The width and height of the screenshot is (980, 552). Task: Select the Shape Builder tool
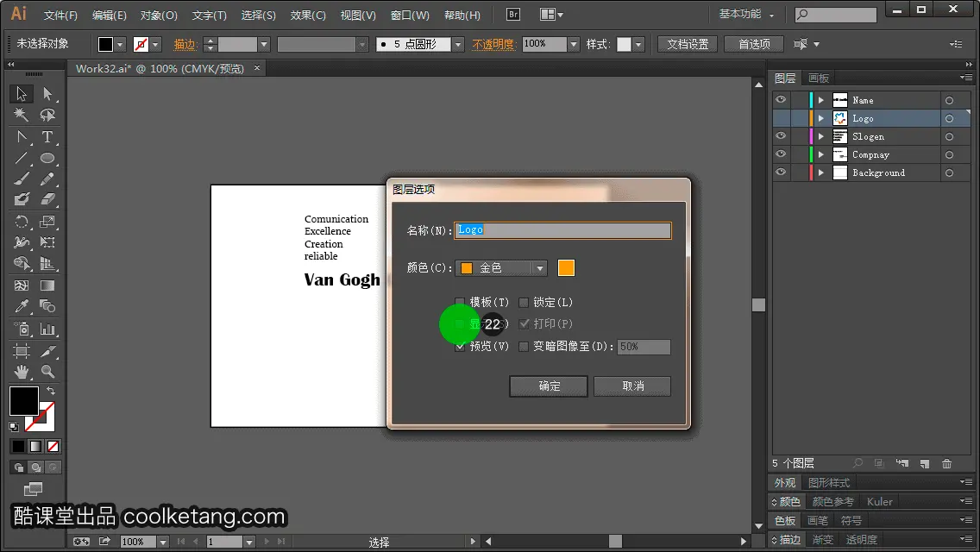22,264
